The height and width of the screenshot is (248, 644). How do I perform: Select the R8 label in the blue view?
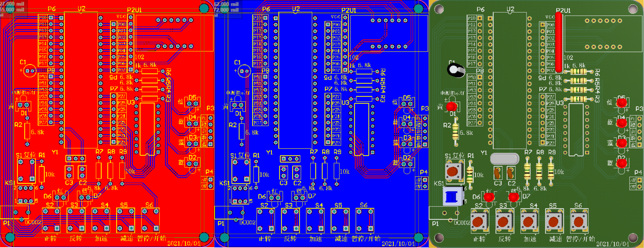pyautogui.click(x=326, y=152)
